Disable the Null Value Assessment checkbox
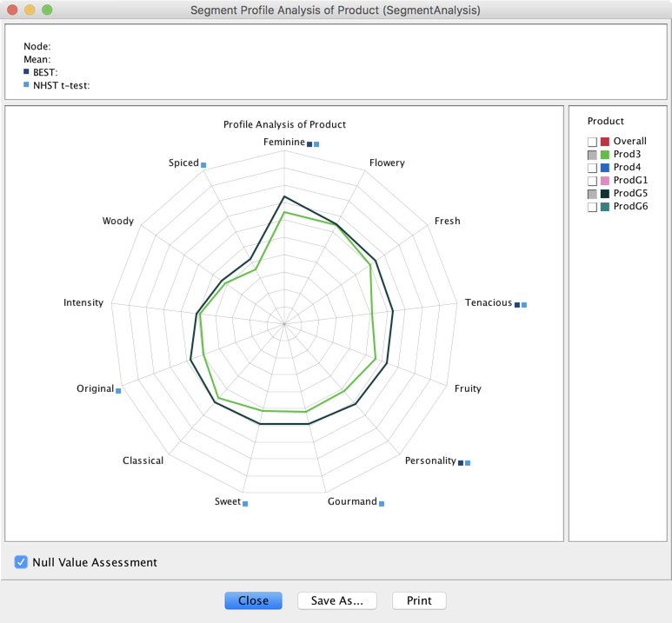 21,562
